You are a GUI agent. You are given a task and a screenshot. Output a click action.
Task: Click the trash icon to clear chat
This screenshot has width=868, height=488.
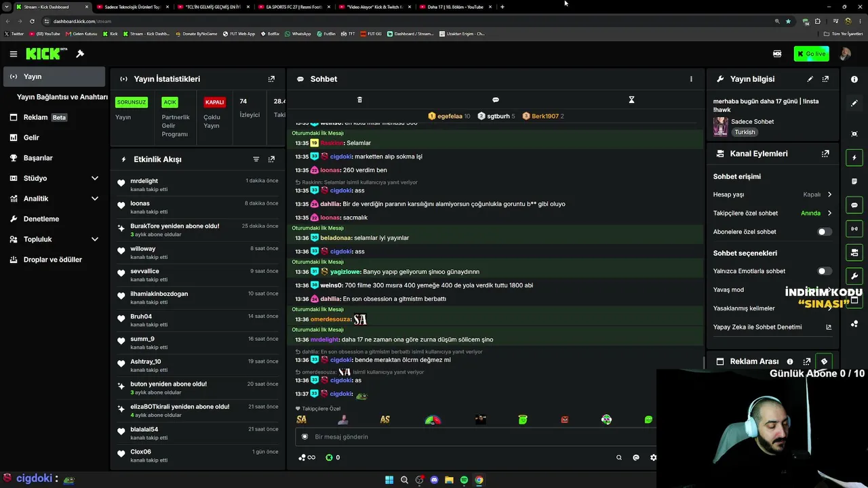pos(359,100)
